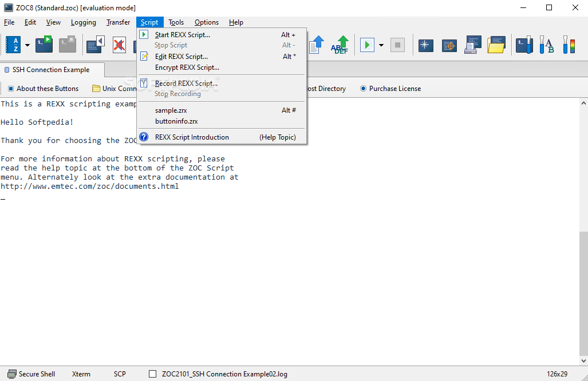The image size is (588, 381).
Task: Open the Help menu
Action: click(x=236, y=22)
